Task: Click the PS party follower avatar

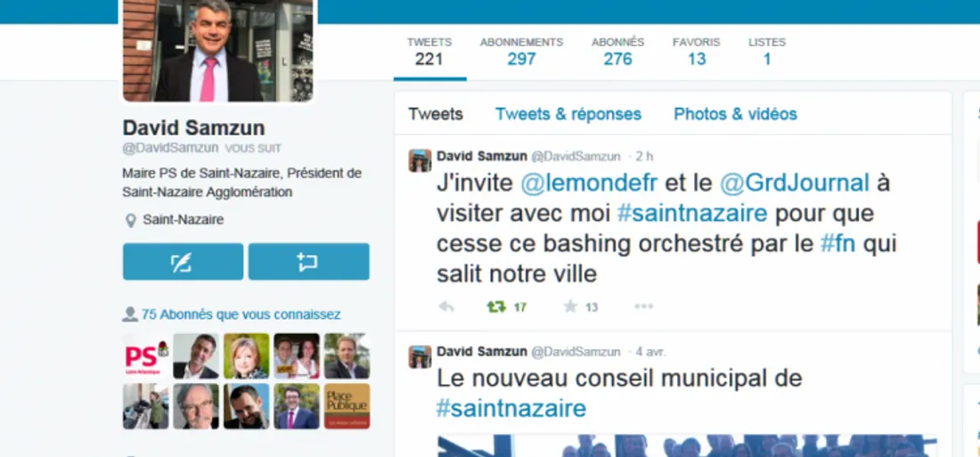Action: point(146,355)
